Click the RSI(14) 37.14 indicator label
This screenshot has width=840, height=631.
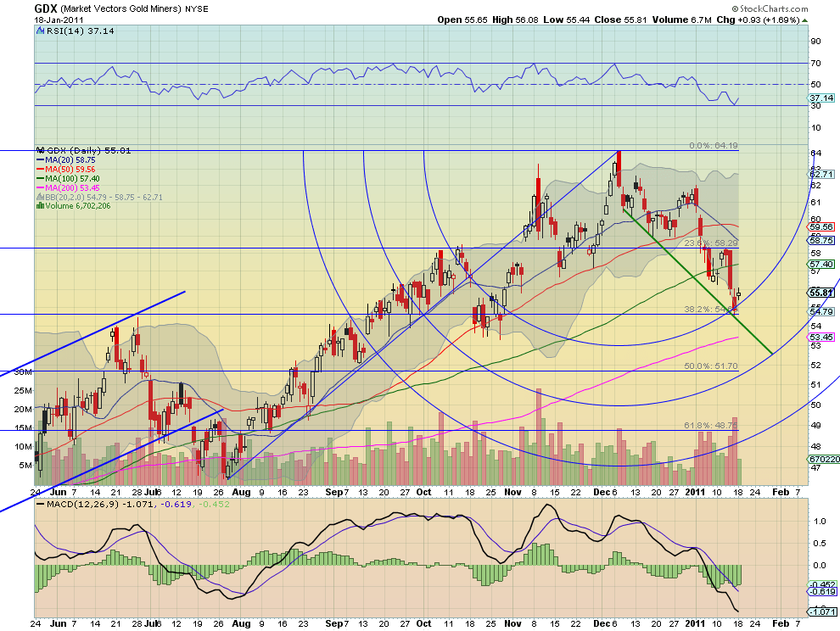click(81, 31)
